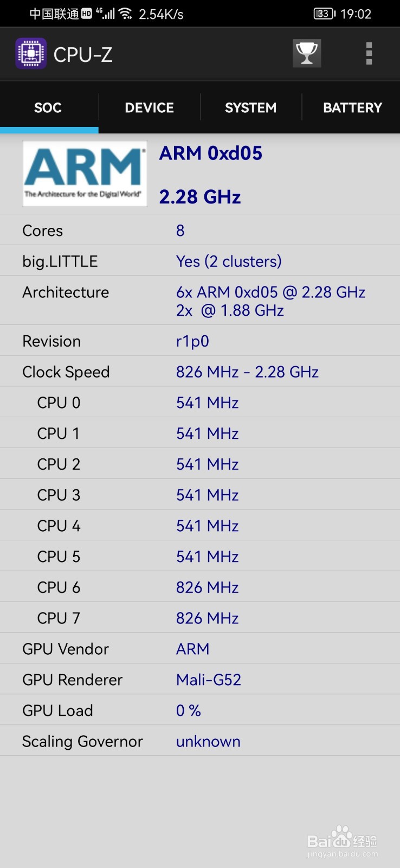This screenshot has height=868, width=400.
Task: Tap the trophy benchmark icon
Action: tap(307, 54)
